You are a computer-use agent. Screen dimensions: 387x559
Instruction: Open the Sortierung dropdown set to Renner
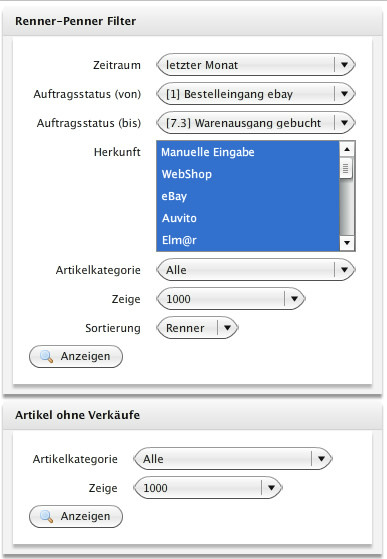tap(197, 328)
